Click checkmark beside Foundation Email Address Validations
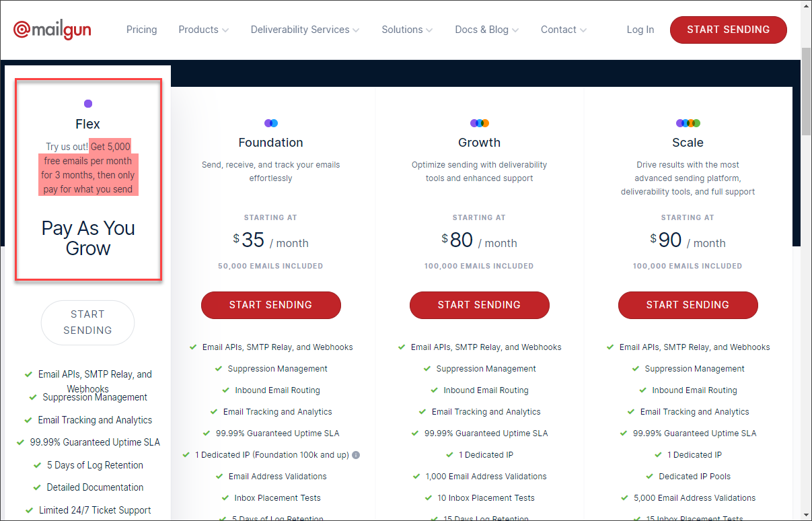 tap(219, 477)
